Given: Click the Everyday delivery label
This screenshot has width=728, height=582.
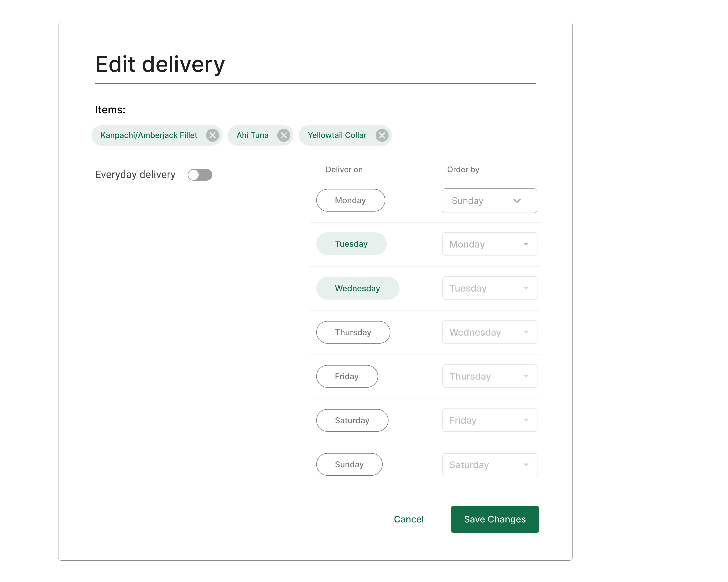Looking at the screenshot, I should click(x=135, y=175).
